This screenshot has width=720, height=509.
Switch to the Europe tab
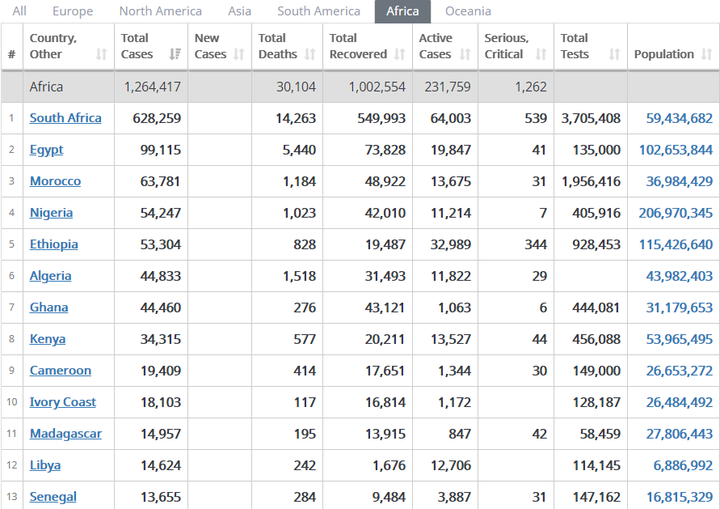point(72,11)
